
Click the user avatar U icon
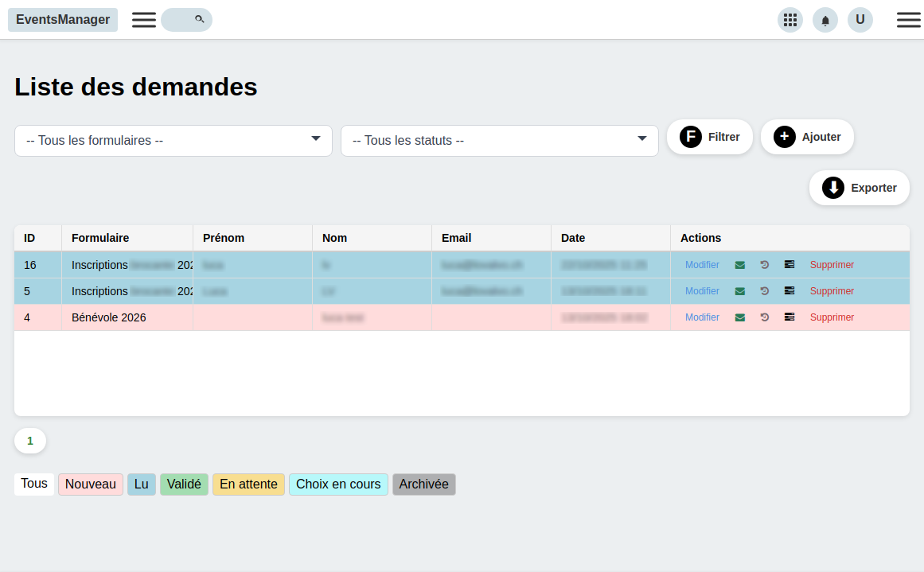(860, 20)
